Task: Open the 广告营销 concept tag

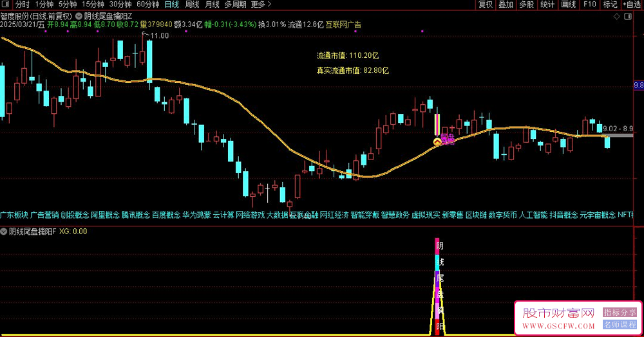Action: (45, 215)
